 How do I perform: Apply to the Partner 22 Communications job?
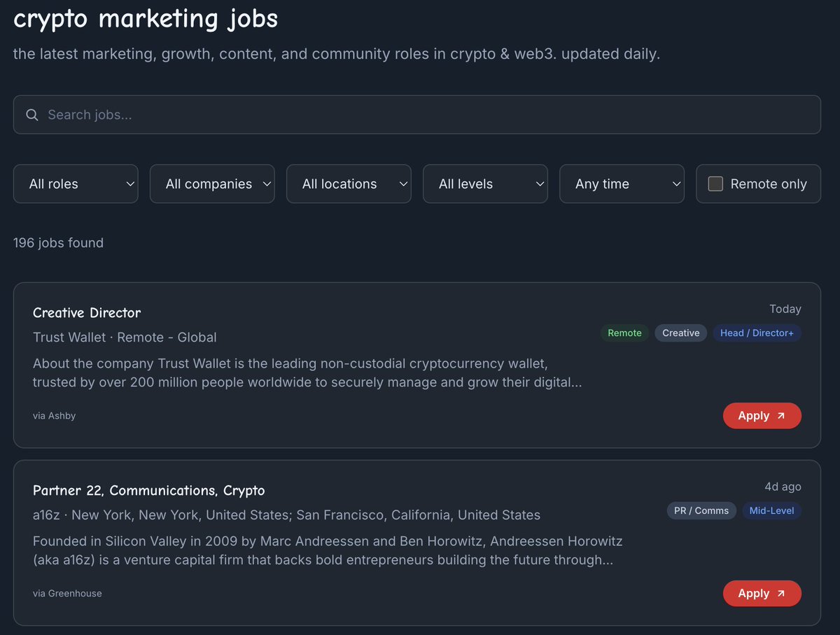pos(762,594)
